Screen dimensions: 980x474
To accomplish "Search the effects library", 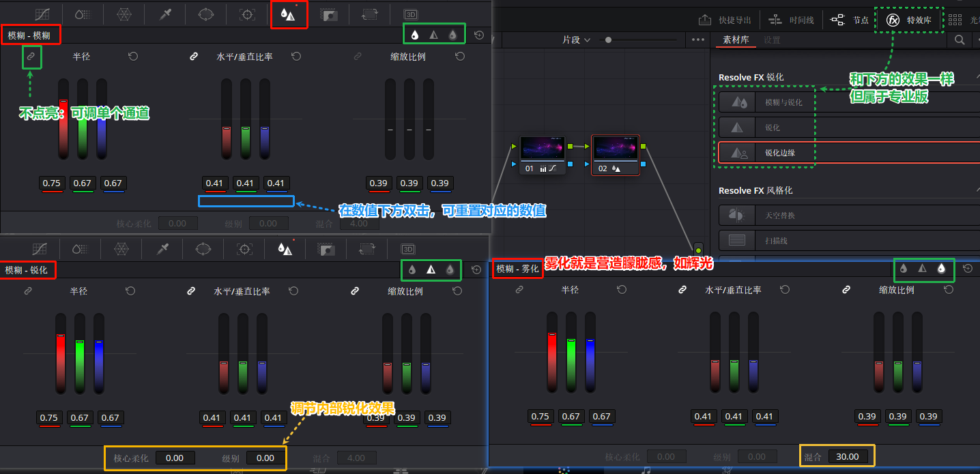I will (960, 40).
